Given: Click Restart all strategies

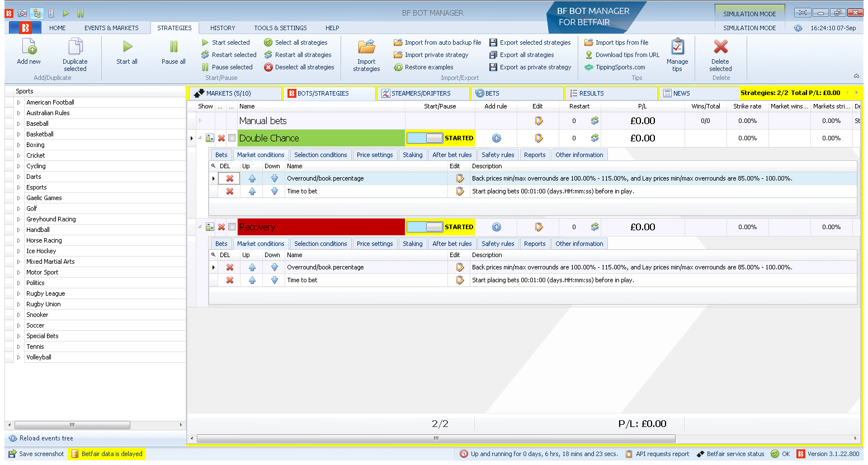Looking at the screenshot, I should (x=298, y=55).
